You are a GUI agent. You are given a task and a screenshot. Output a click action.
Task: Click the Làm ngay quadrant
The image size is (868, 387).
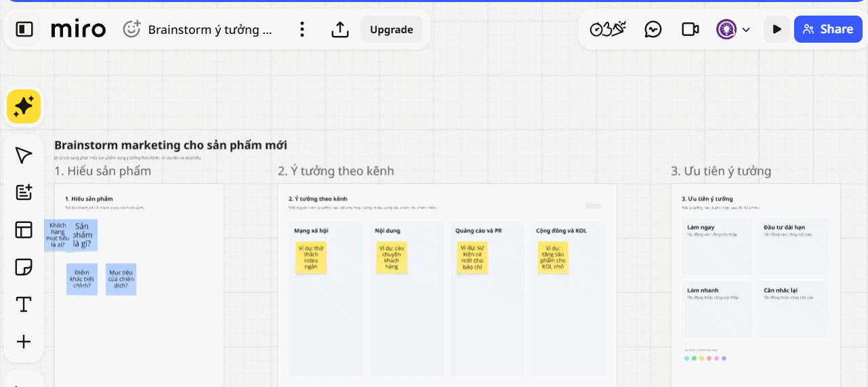coord(718,247)
